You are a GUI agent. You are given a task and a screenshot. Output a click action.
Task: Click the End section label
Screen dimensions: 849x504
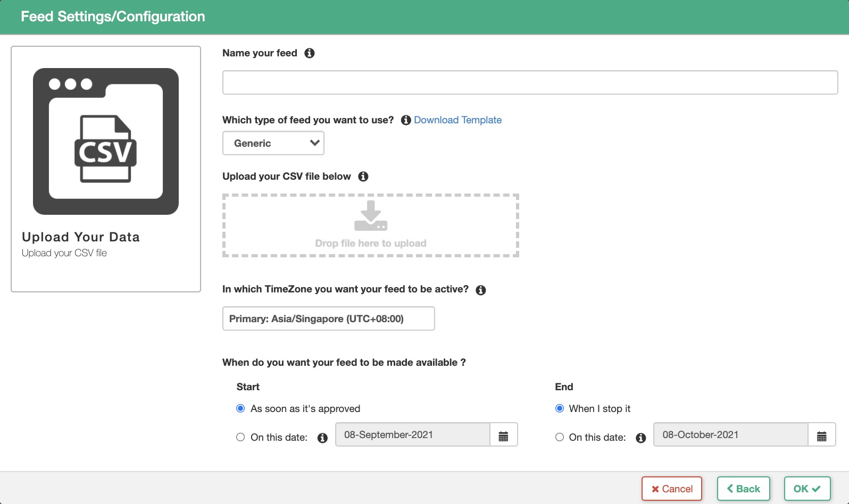tap(564, 387)
